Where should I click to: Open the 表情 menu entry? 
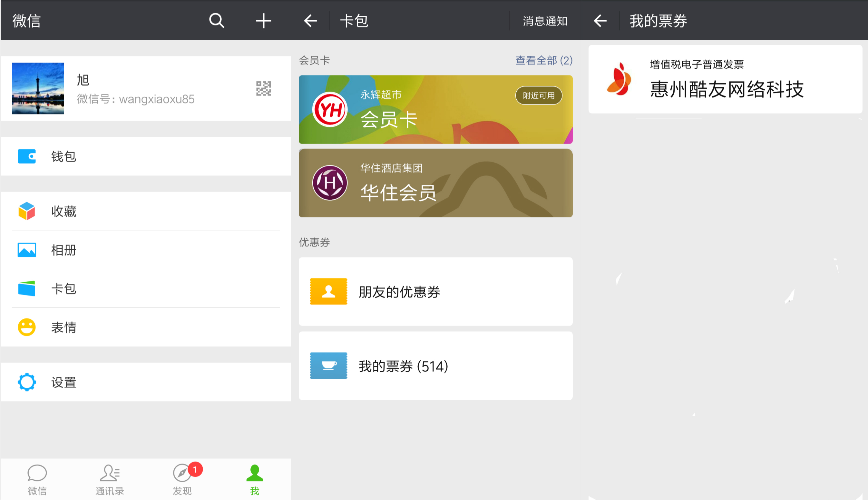click(x=146, y=327)
